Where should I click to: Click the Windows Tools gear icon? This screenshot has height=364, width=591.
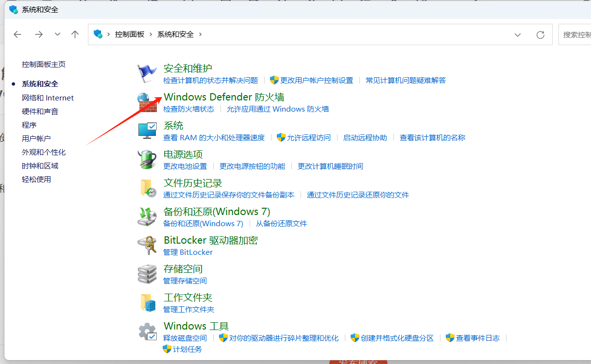tap(147, 331)
